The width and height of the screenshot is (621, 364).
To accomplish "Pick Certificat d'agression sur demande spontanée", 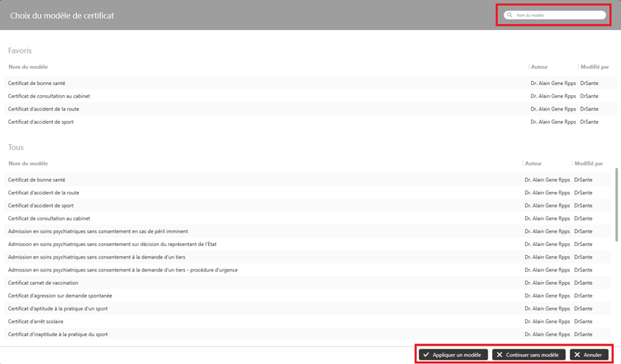I will coord(60,296).
